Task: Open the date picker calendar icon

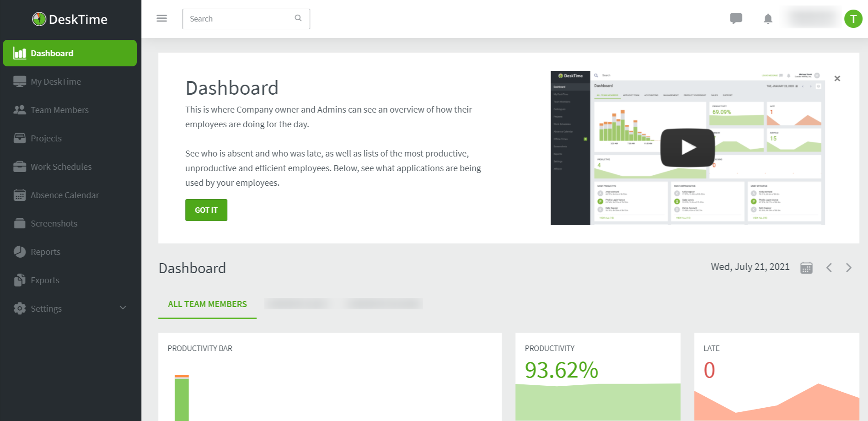Action: click(x=806, y=268)
